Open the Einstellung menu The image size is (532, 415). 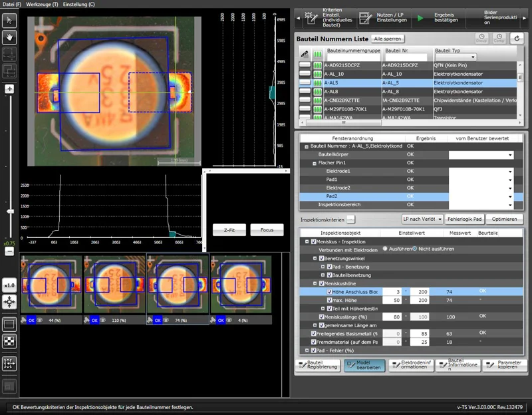point(78,4)
